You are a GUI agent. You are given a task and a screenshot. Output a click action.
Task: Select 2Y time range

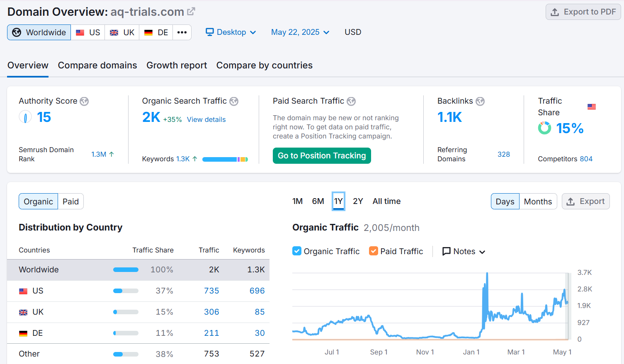point(358,201)
